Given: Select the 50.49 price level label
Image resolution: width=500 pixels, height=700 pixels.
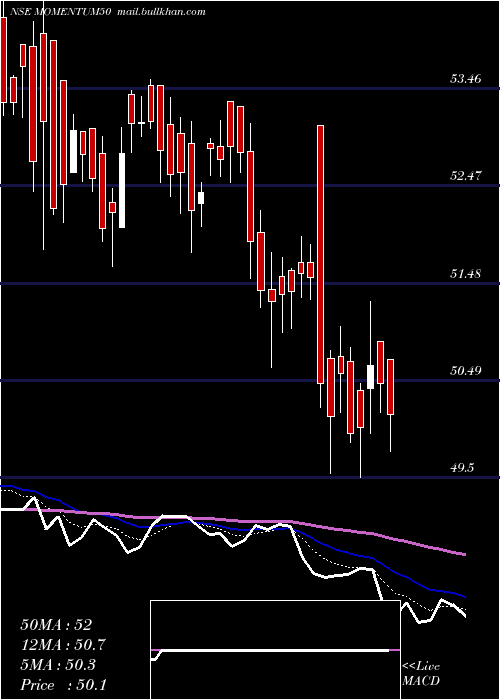Looking at the screenshot, I should pos(466,371).
